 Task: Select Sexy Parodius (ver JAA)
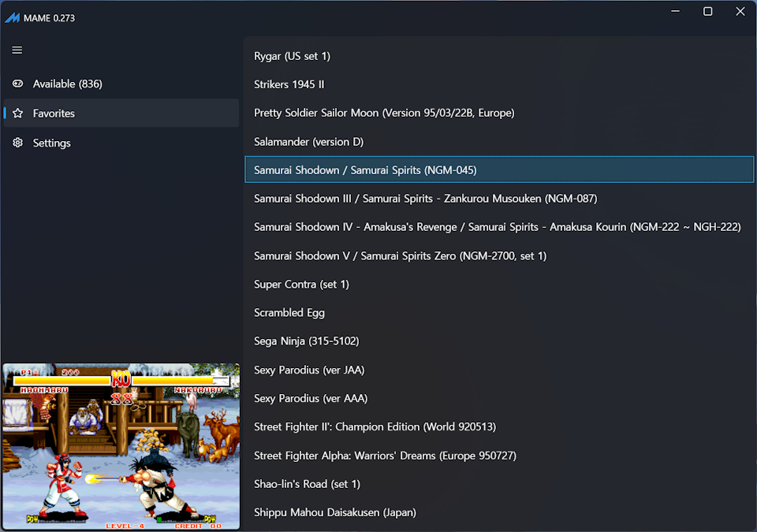[x=499, y=370]
